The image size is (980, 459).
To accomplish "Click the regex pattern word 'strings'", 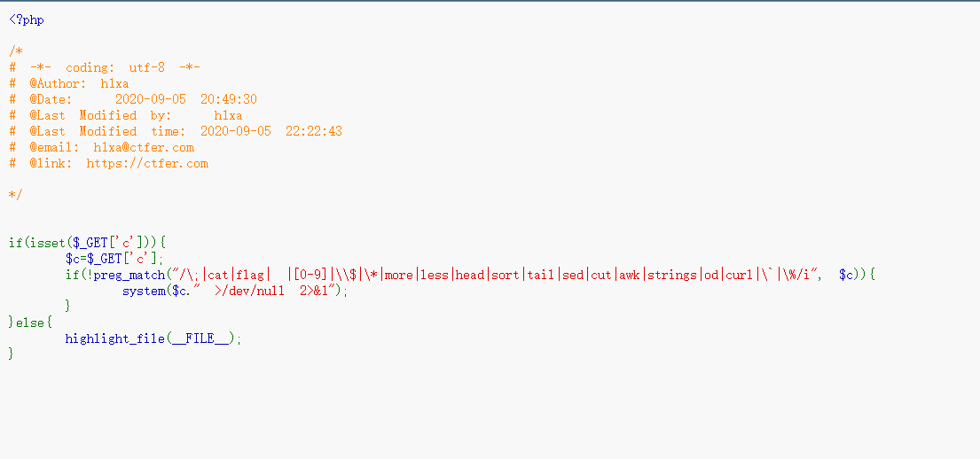I will (672, 274).
